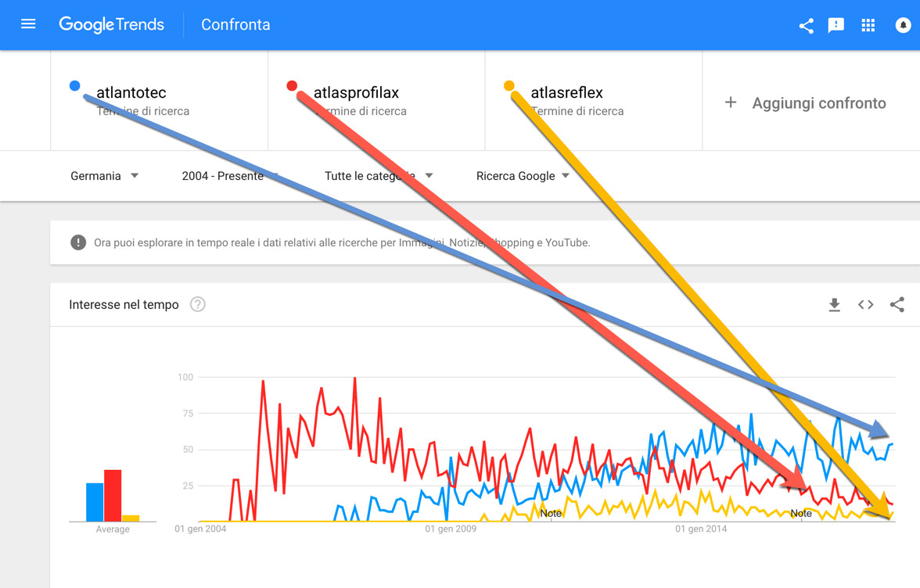Viewport: 920px width, 588px height.
Task: Click the atlasreflex search term
Action: [x=566, y=94]
